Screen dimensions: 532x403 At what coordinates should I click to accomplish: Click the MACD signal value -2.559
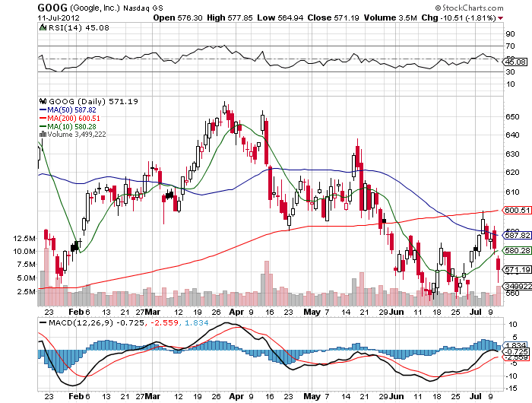pyautogui.click(x=164, y=322)
